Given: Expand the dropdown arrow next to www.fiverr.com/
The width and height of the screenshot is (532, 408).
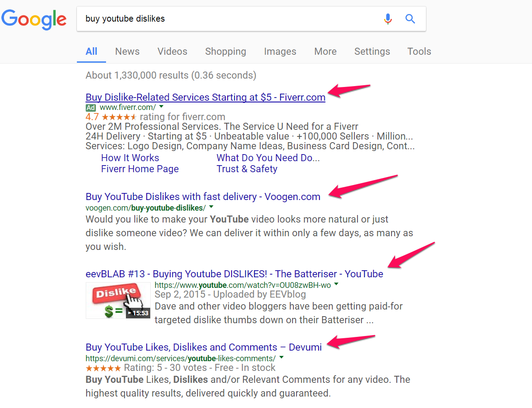Looking at the screenshot, I should pyautogui.click(x=161, y=107).
